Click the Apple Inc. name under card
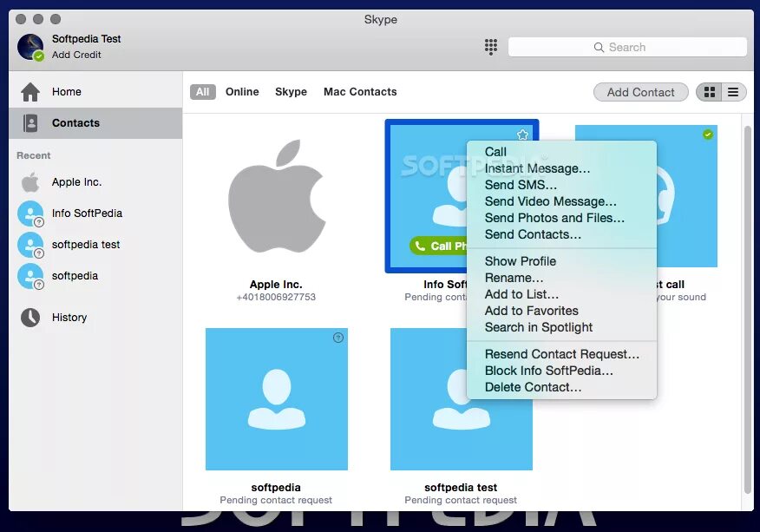This screenshot has width=760, height=532. 276,284
